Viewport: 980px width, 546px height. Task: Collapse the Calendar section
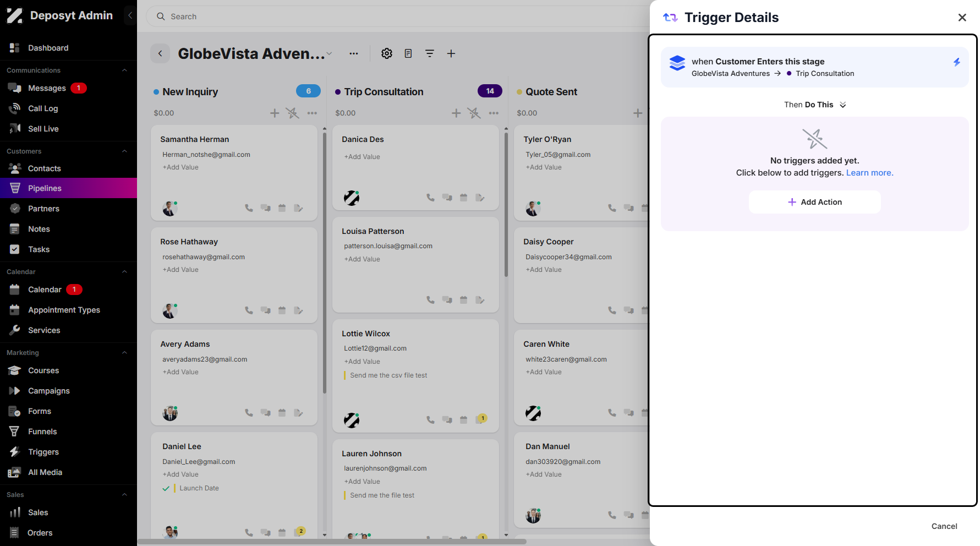[x=124, y=272]
